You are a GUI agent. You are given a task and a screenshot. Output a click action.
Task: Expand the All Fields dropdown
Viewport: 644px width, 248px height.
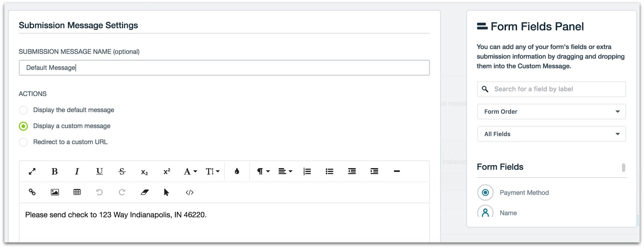[551, 134]
